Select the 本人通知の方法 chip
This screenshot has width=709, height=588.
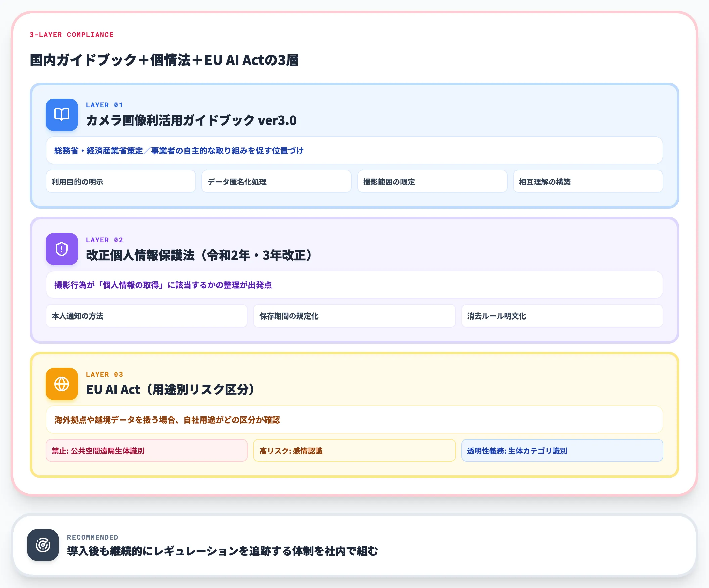(146, 316)
